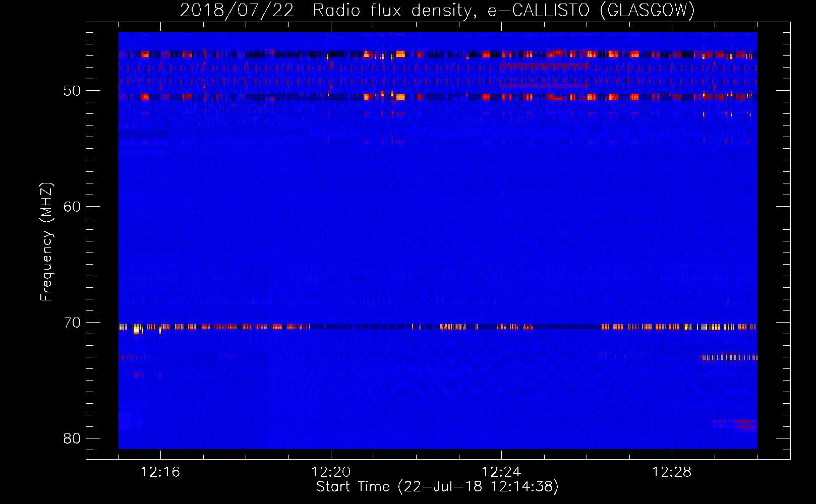This screenshot has height=504, width=816.
Task: Click the '12:28' time tick label
Action: click(672, 472)
